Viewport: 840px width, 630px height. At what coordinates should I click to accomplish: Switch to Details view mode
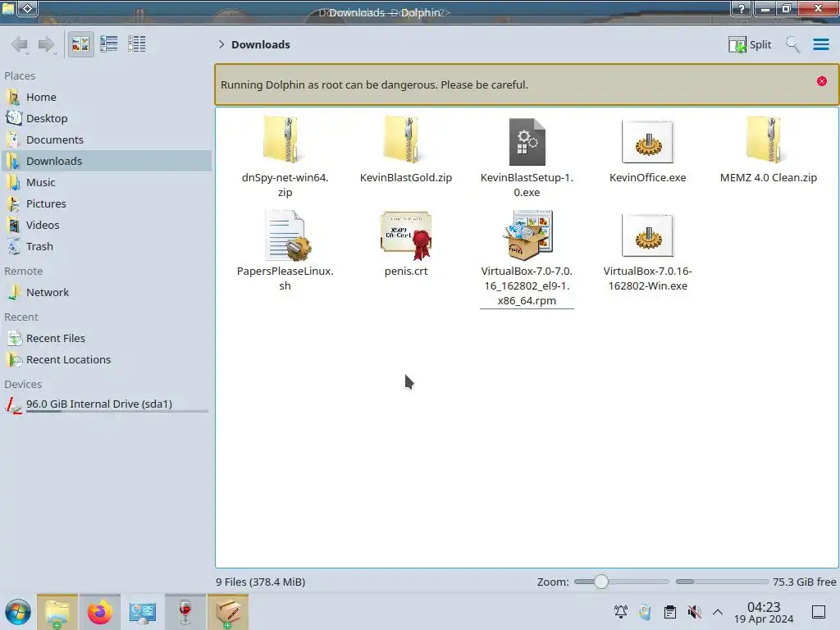click(x=137, y=44)
